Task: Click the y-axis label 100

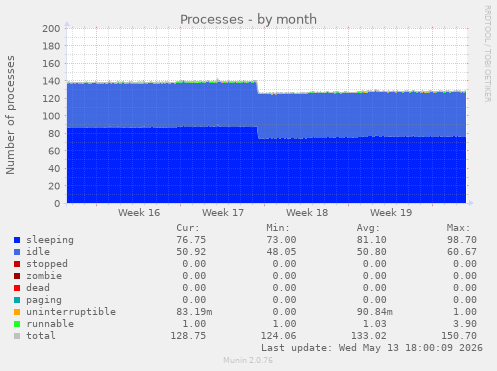Action: coord(51,116)
